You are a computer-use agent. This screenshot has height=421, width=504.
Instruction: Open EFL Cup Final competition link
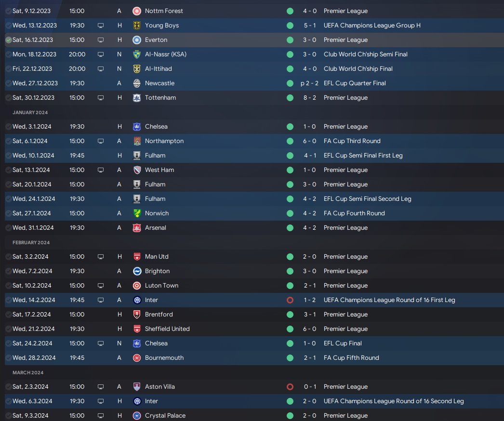(x=343, y=343)
